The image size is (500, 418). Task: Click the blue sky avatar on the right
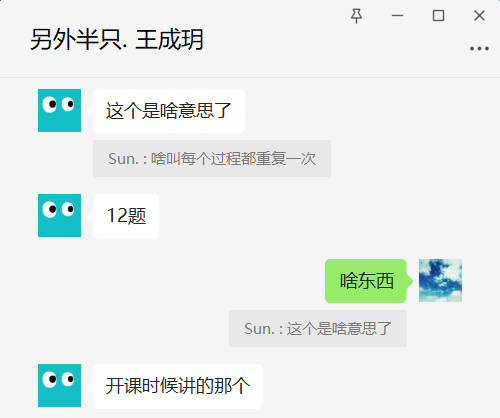(x=440, y=281)
